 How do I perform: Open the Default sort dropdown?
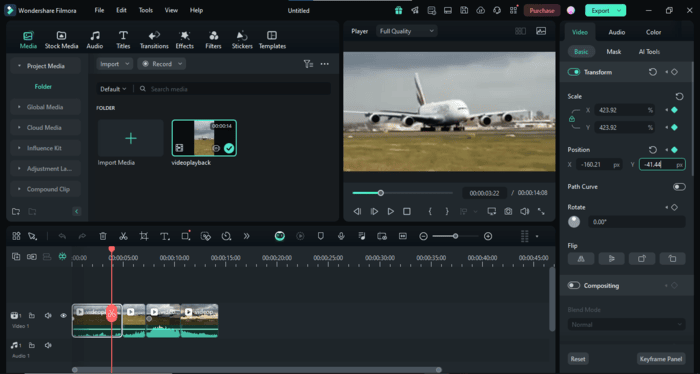[x=113, y=89]
